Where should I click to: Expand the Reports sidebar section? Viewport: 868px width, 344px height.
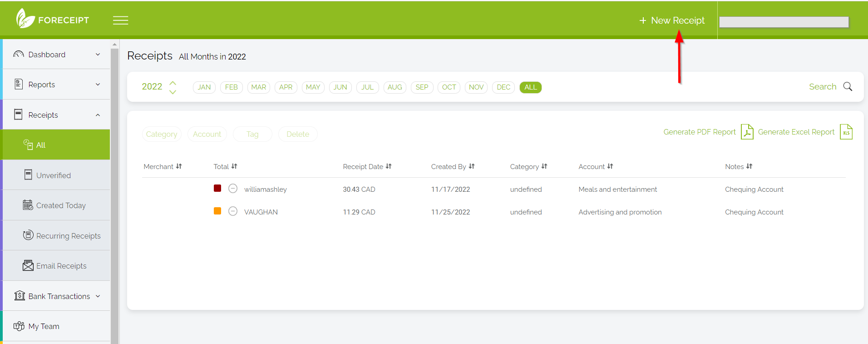pyautogui.click(x=56, y=85)
